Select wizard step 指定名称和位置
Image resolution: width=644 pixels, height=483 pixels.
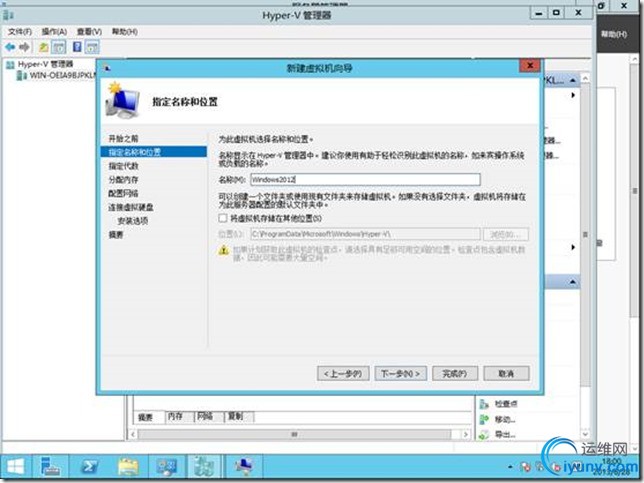click(x=154, y=152)
